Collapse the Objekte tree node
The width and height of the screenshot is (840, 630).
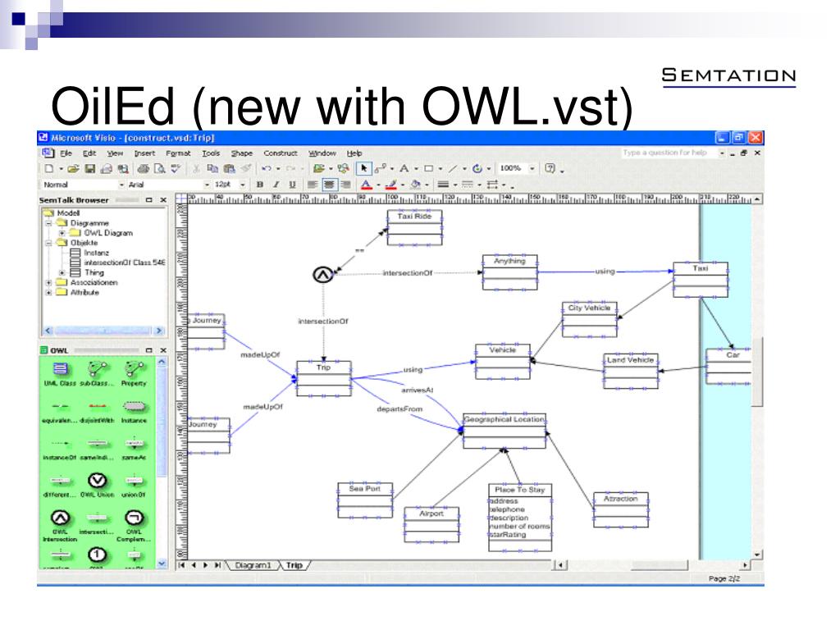pyautogui.click(x=48, y=243)
